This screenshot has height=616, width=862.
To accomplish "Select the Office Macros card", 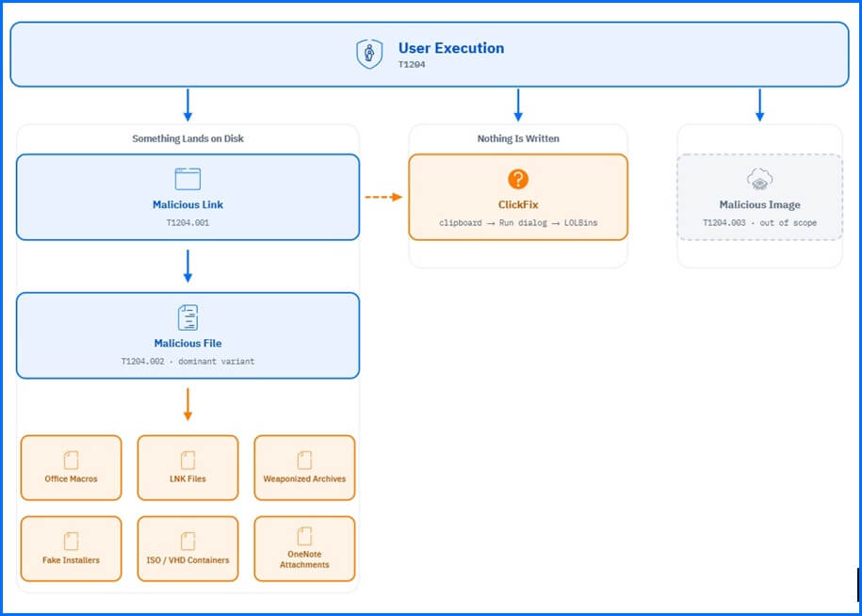I will pyautogui.click(x=71, y=467).
